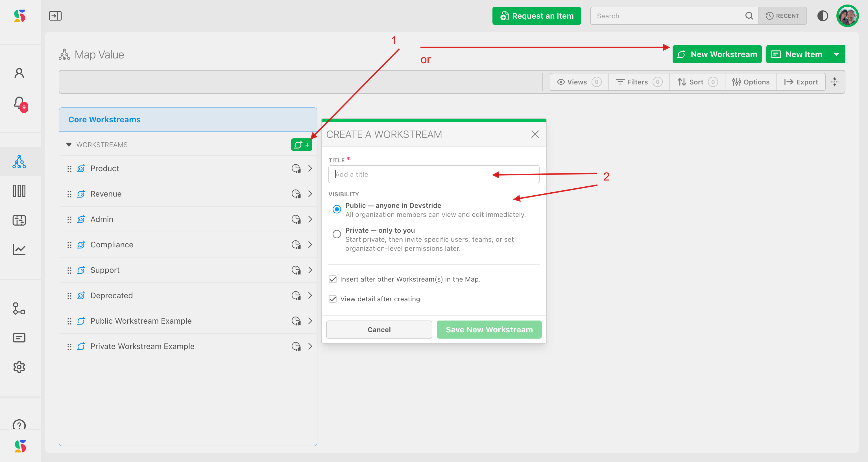Uncheck Insert after other Workstreams checkbox
This screenshot has width=868, height=462.
coord(333,279)
